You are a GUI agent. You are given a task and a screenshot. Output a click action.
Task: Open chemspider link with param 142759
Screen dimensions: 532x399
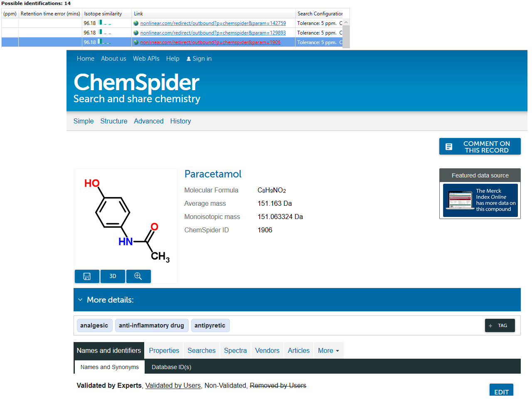click(x=213, y=23)
